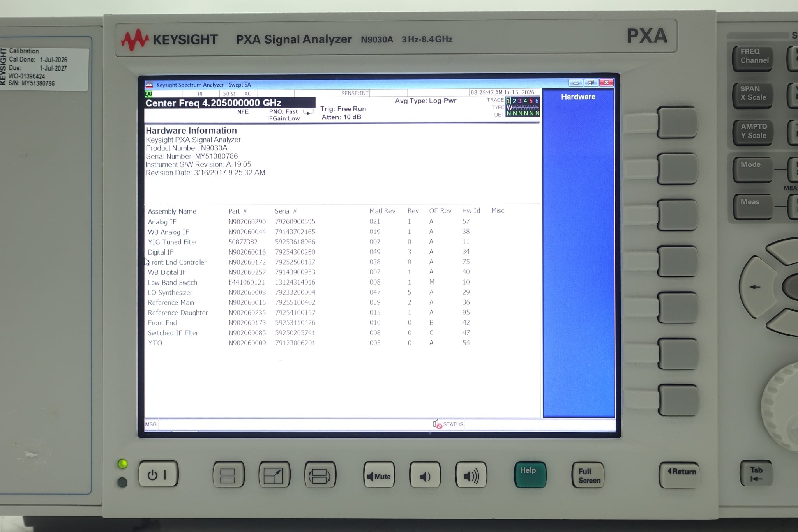This screenshot has width=798, height=532.
Task: Click the next-window front panel key
Action: pyautogui.click(x=320, y=475)
